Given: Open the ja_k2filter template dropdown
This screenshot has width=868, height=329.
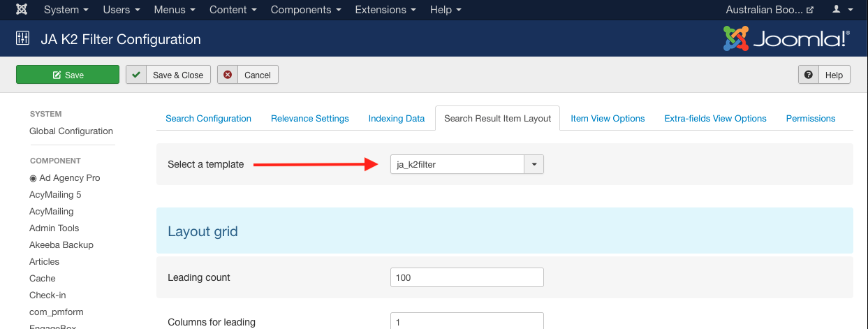Looking at the screenshot, I should pos(466,164).
